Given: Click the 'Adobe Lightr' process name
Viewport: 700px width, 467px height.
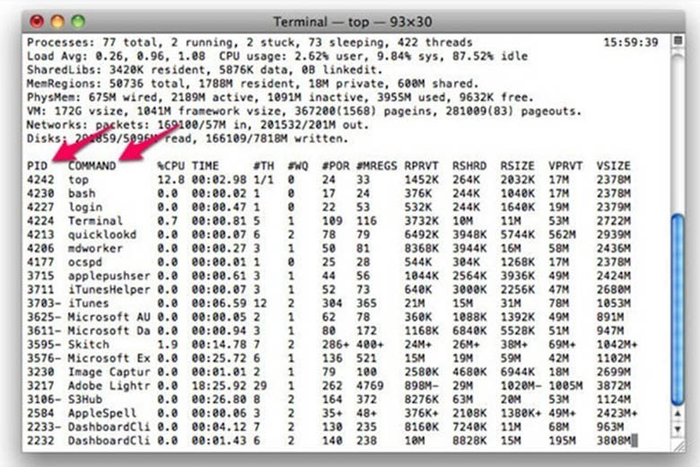Looking at the screenshot, I should (109, 386).
